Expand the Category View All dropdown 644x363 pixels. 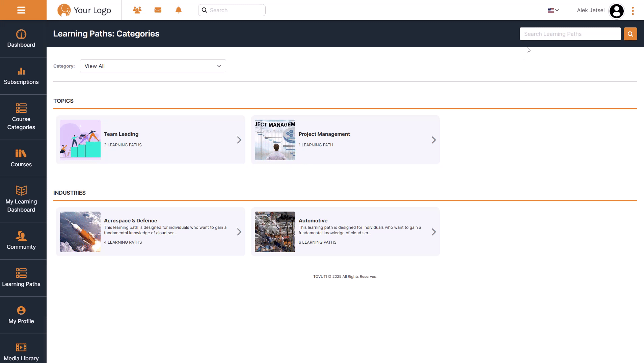click(x=153, y=66)
